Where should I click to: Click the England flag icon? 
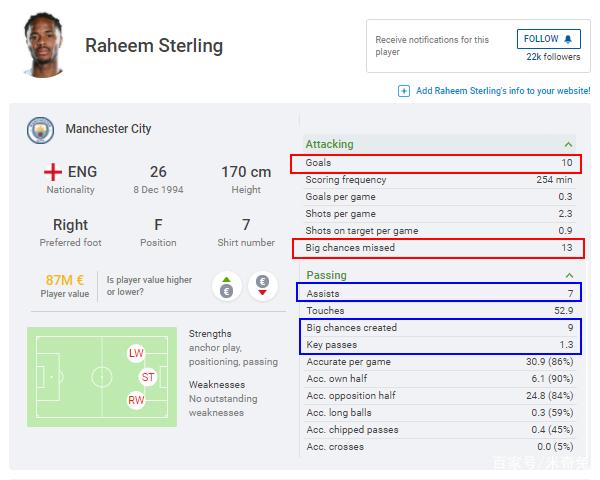pos(54,172)
